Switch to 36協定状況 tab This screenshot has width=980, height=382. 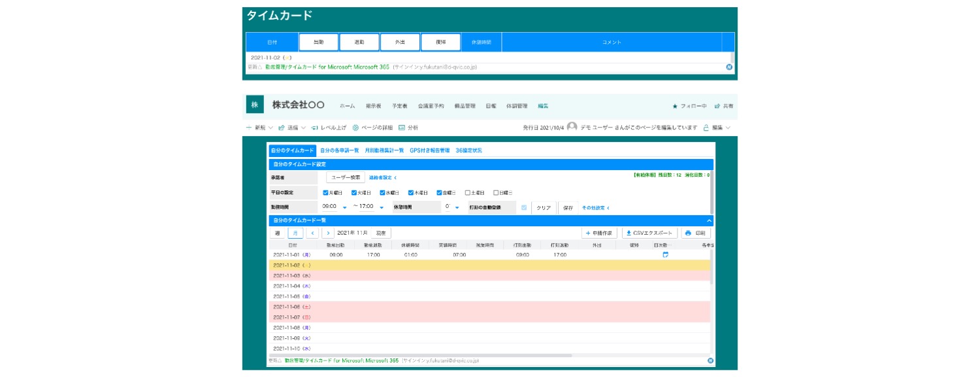469,150
